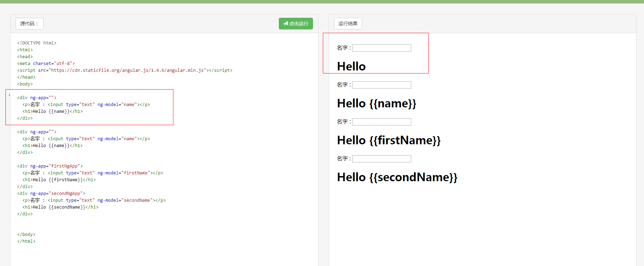The width and height of the screenshot is (644, 266).
Task: Focus the 名字 input above Hello {{firstName}}
Action: (382, 122)
